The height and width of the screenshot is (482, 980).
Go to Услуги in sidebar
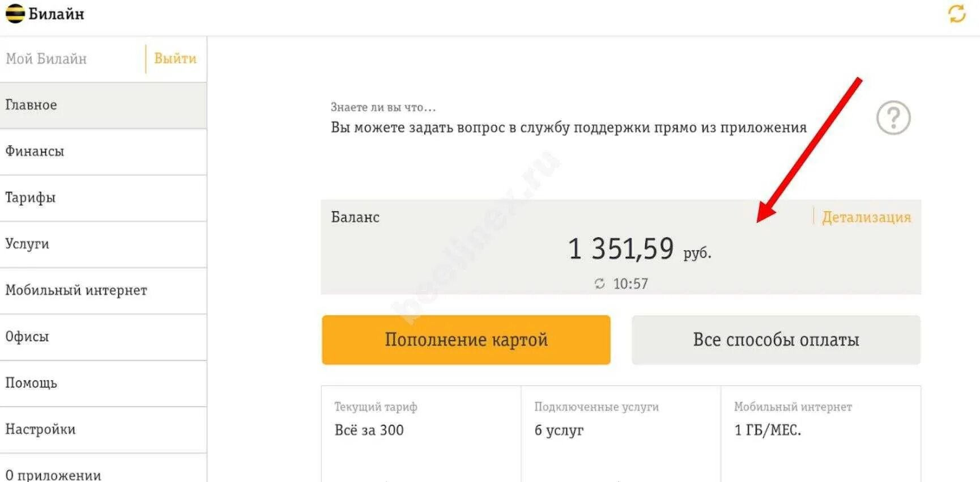103,245
